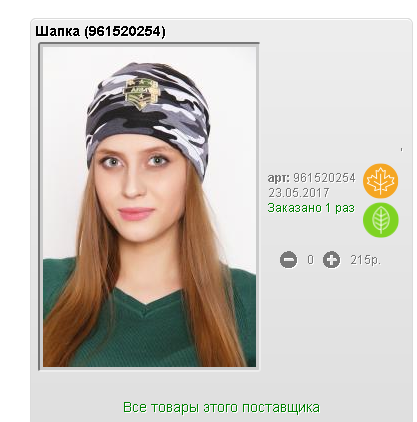Open all products from this supplier link
Screen dimensions: 417x422
pyautogui.click(x=221, y=407)
